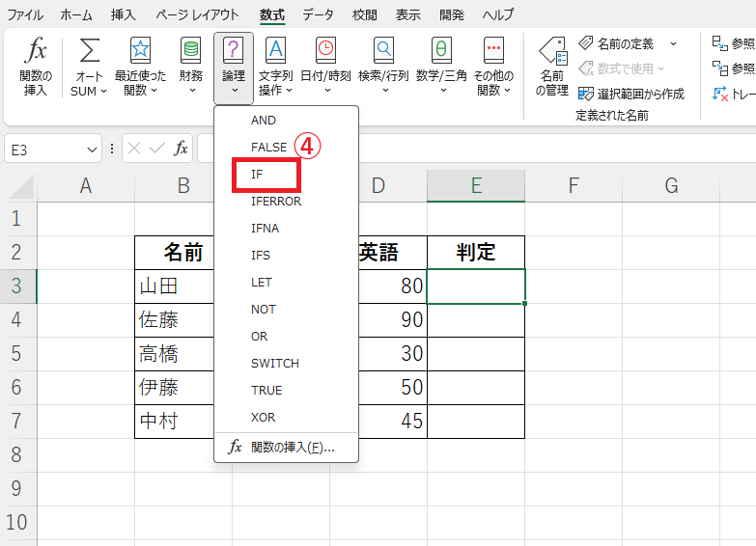Select column A header
Viewport: 756px width, 546px height.
86,186
